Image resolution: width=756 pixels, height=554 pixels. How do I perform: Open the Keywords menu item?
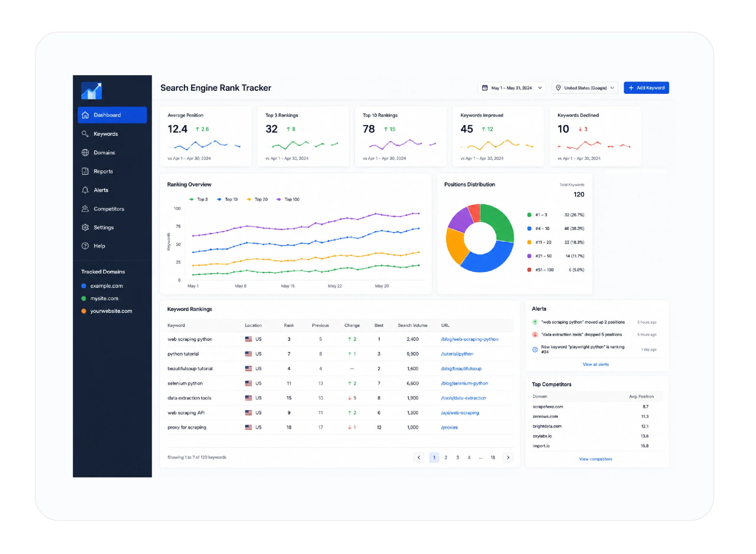click(x=112, y=134)
